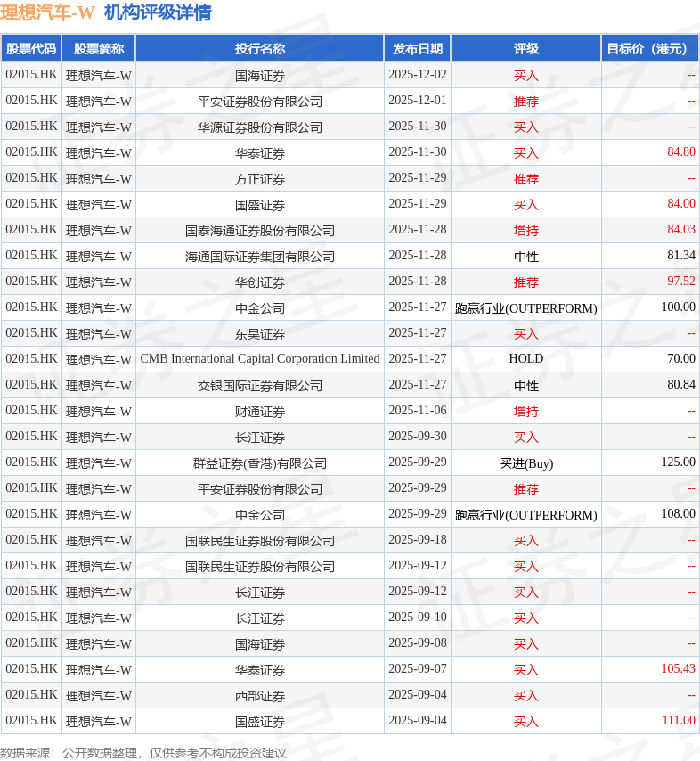Viewport: 700px width, 761px height.
Task: Click 推荐 rating for 华创证券
Action: pos(525,282)
